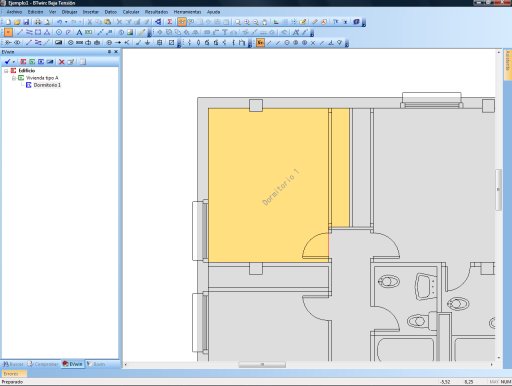This screenshot has width=512, height=386.
Task: Open the Ayuda menu
Action: pyautogui.click(x=213, y=12)
